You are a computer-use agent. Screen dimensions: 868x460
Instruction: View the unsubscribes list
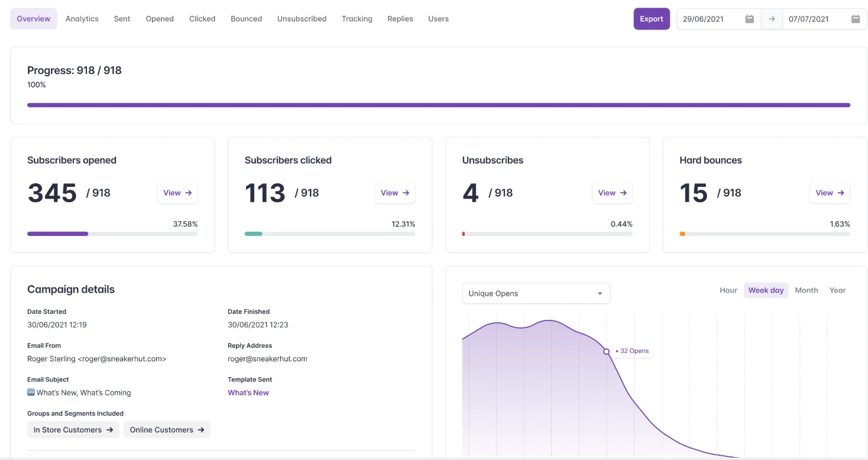coord(612,193)
